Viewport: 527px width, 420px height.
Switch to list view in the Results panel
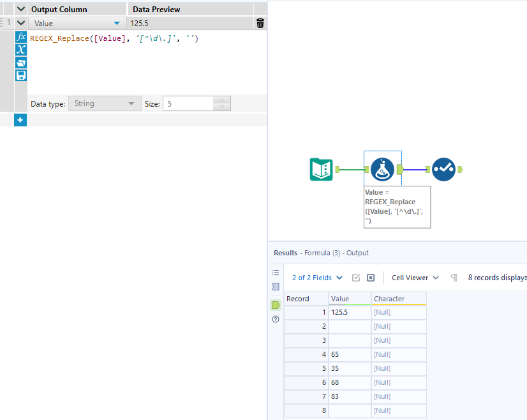pyautogui.click(x=275, y=272)
